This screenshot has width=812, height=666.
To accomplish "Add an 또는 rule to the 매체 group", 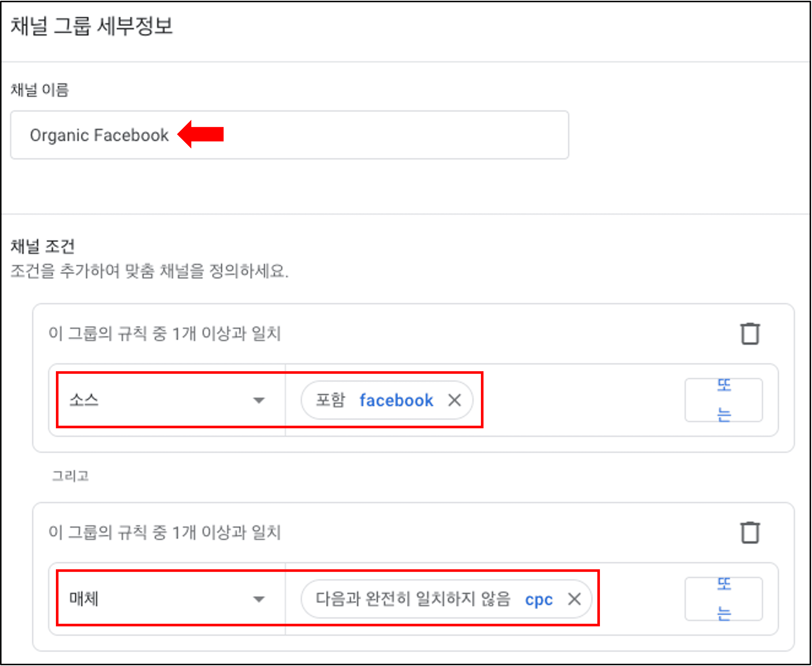I will coord(724,599).
